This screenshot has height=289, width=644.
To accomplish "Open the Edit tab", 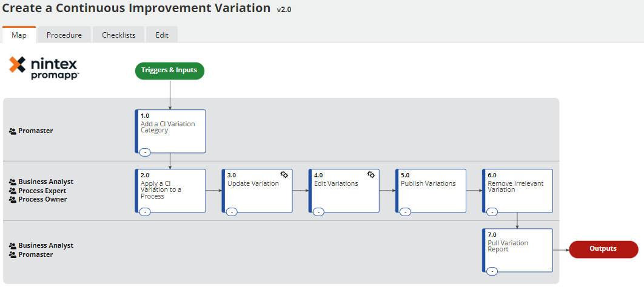I will coord(162,35).
